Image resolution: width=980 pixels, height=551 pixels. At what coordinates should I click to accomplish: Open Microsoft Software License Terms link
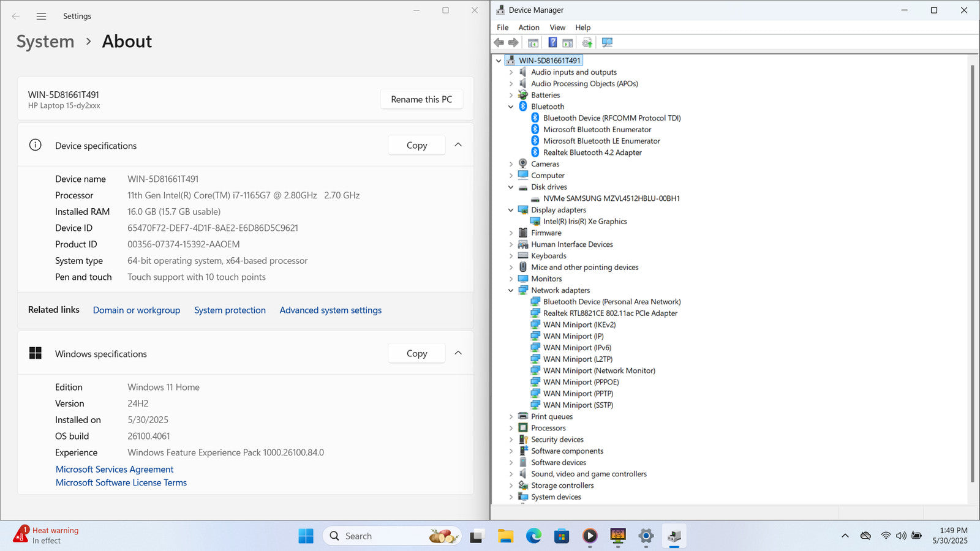coord(121,483)
